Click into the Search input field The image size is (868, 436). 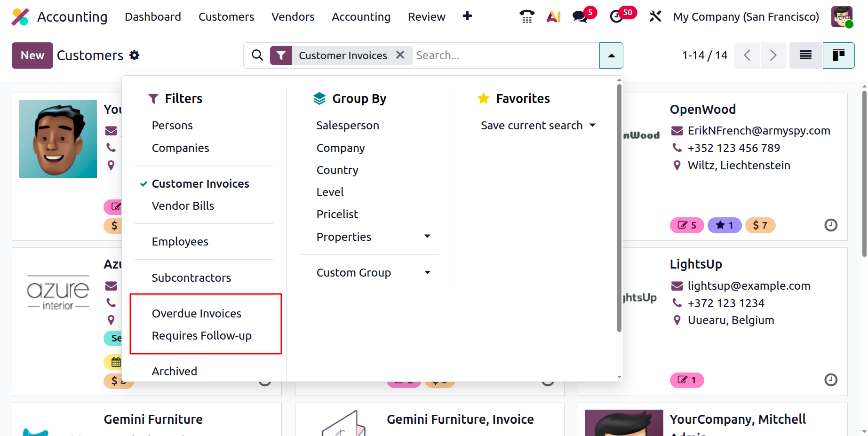[x=506, y=55]
